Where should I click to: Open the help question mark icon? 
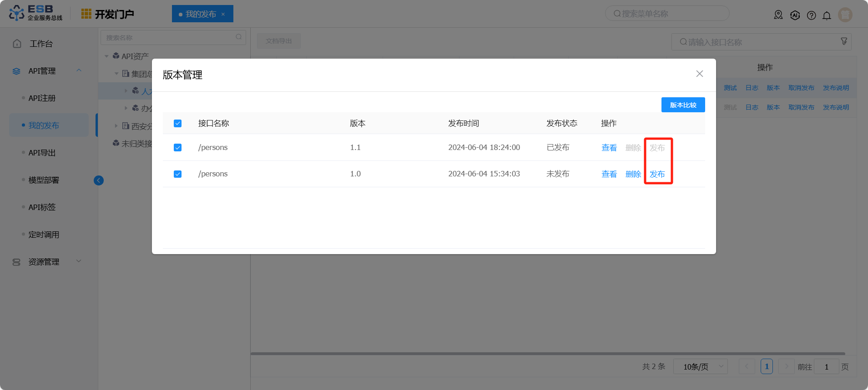(x=811, y=15)
